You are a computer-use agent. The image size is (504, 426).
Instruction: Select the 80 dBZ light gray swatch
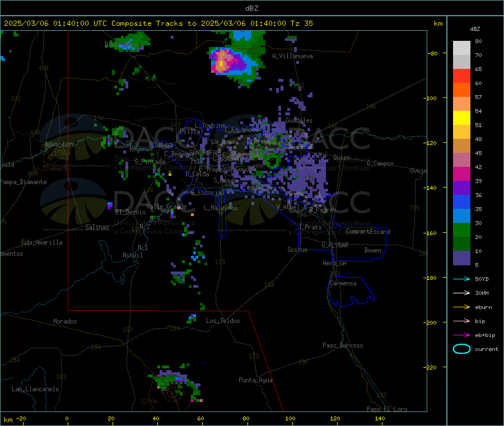coord(461,48)
